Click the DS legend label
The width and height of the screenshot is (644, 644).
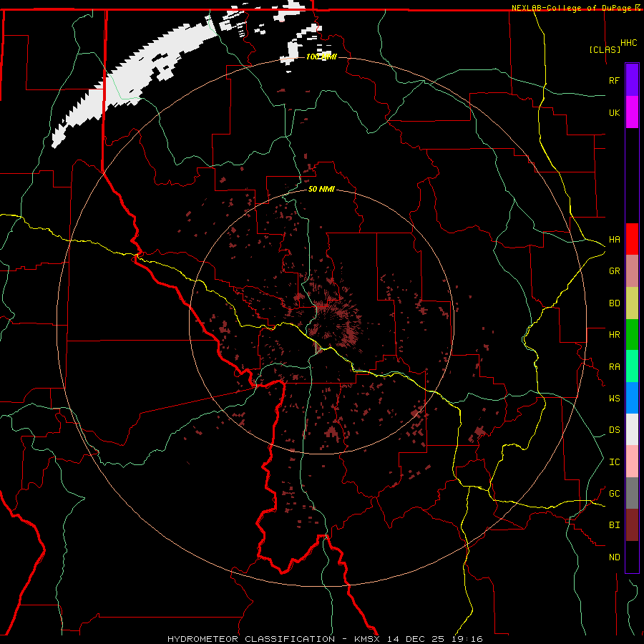614,430
